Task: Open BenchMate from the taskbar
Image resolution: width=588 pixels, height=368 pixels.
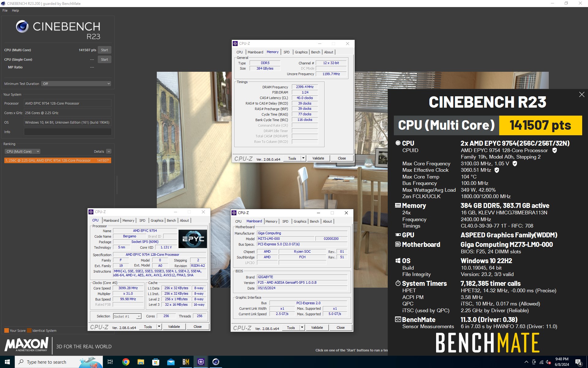Action: 186,362
